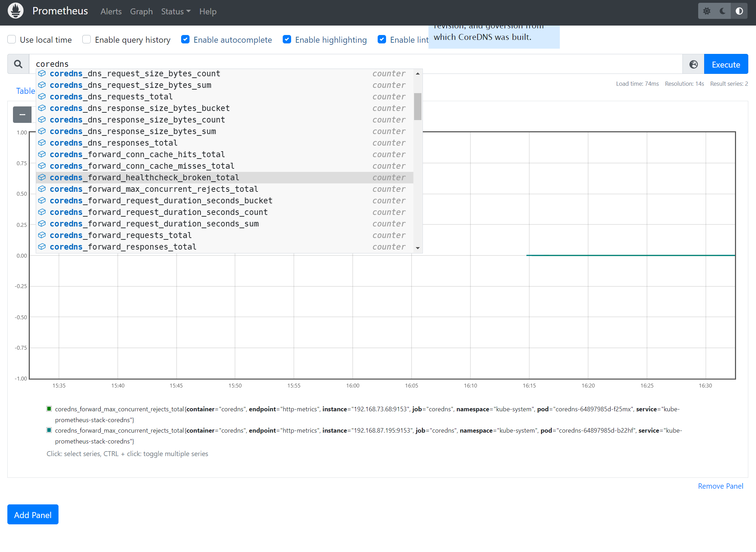Open the metrics explorer globe icon
Image resolution: width=756 pixels, height=552 pixels.
(x=693, y=64)
